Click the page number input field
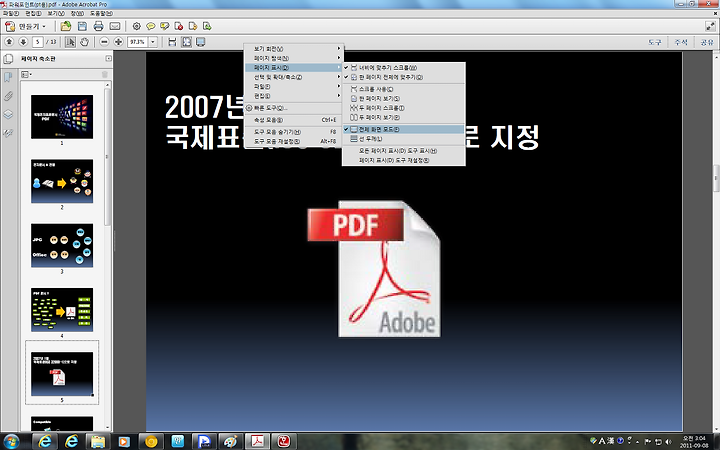This screenshot has width=720, height=450. pos(38,42)
